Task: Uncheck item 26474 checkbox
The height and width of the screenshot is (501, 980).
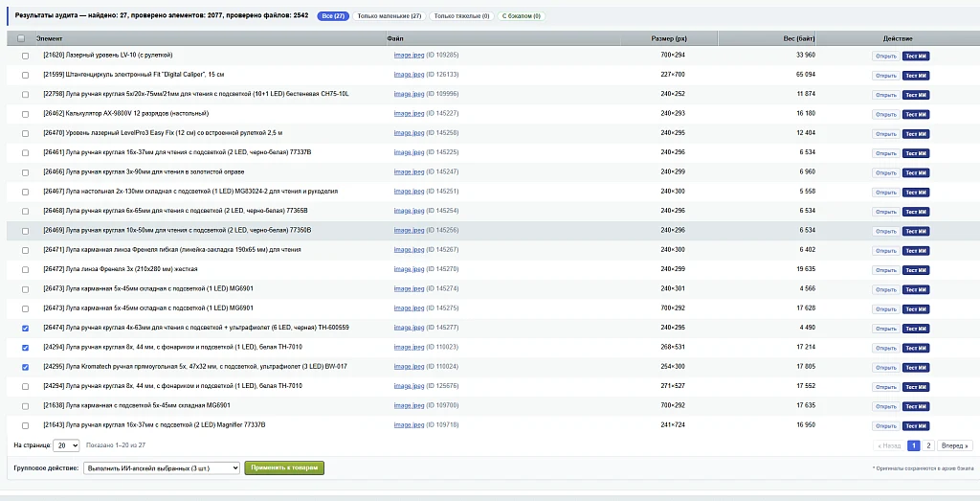Action: (25, 329)
